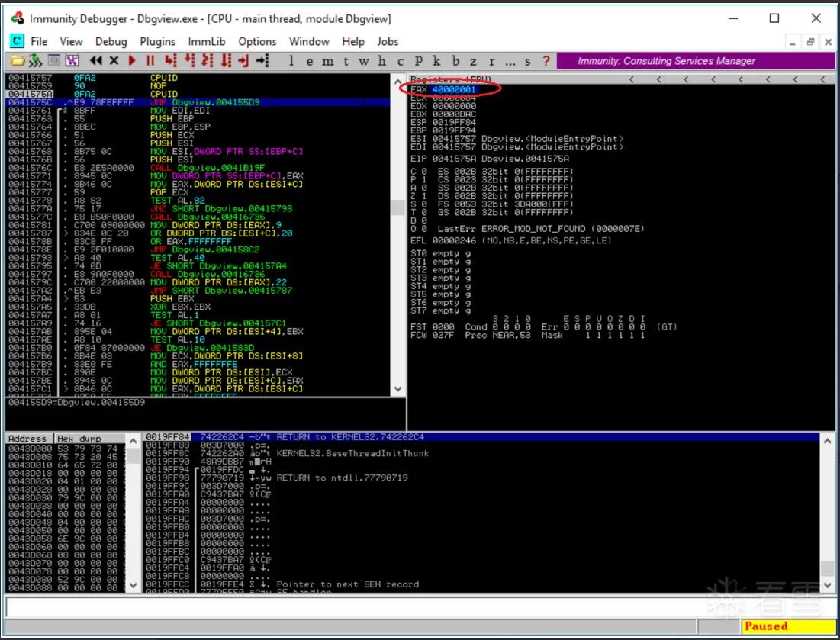840x640 pixels.
Task: Open the memory map with the 'm' button
Action: tap(327, 61)
